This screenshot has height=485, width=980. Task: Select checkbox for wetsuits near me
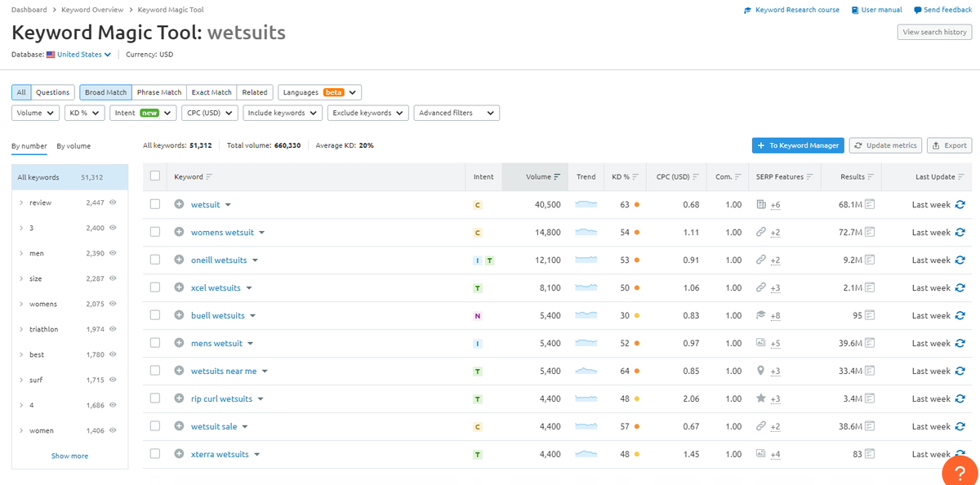155,372
